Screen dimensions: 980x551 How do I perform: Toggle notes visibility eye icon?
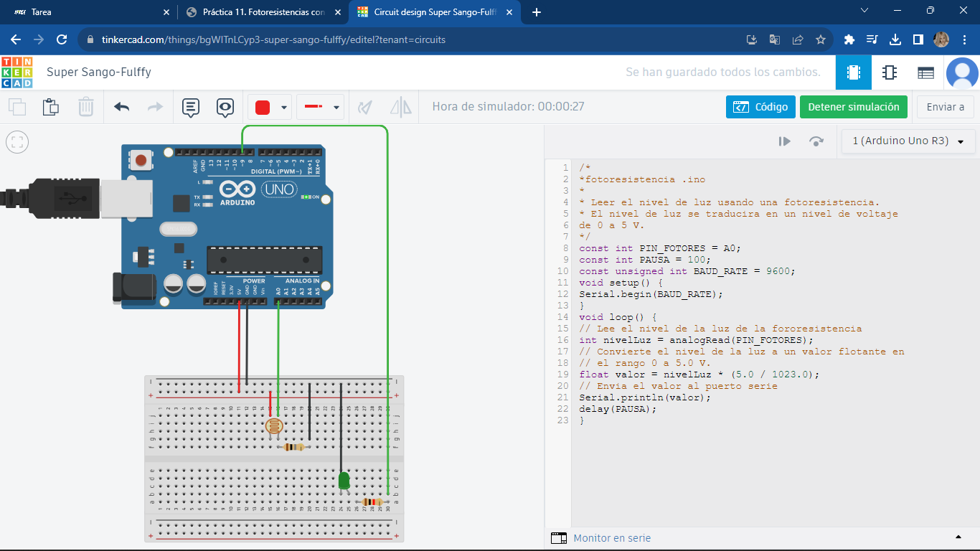tap(225, 108)
